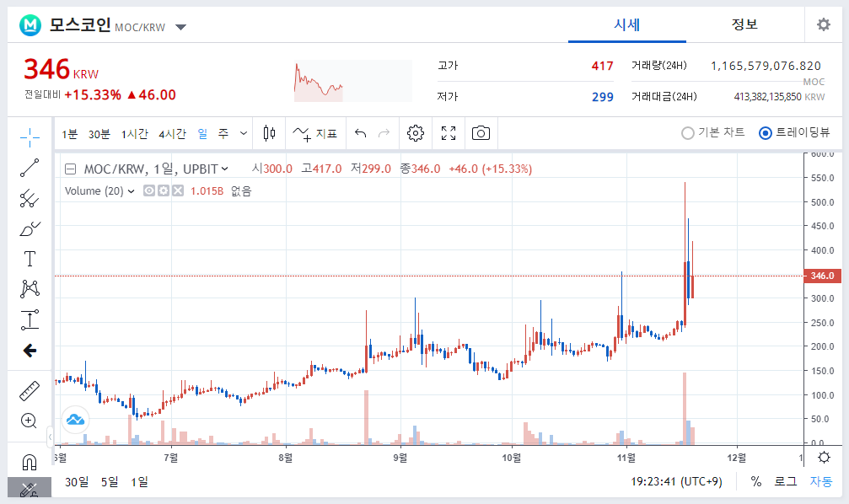This screenshot has height=504, width=849.
Task: Click the Moscoin M logo icon
Action: click(x=30, y=25)
